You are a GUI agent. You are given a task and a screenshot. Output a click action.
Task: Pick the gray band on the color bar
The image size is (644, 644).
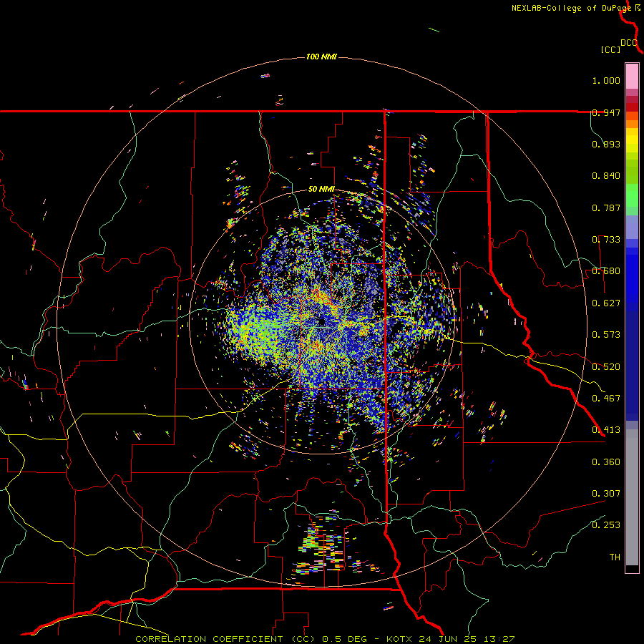(632, 497)
